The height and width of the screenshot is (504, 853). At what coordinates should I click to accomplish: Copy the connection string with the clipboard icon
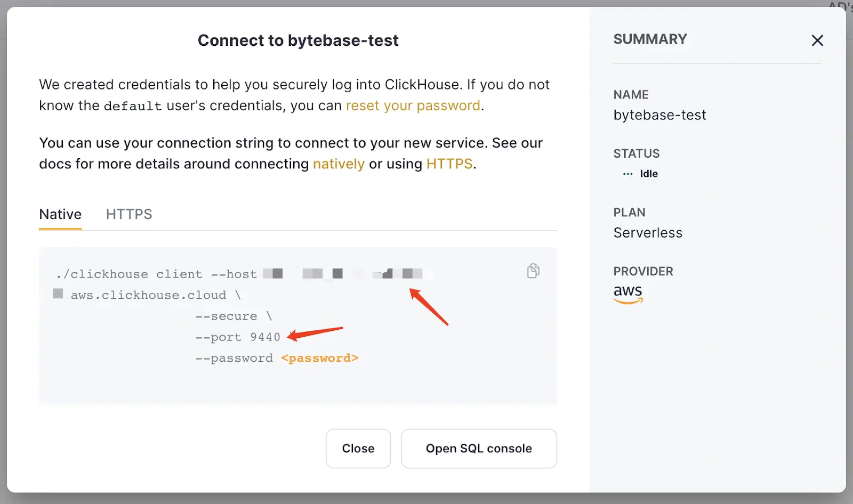coord(533,271)
